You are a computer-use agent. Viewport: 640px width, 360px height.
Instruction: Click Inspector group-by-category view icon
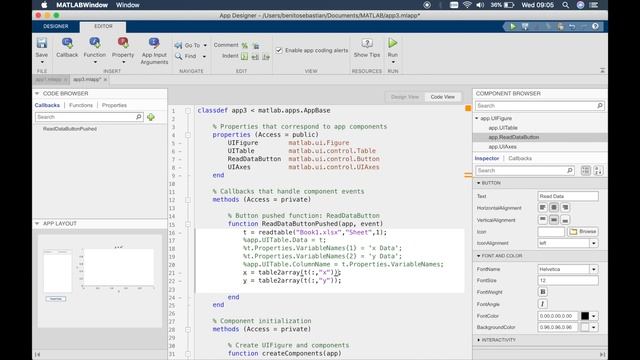(x=585, y=171)
